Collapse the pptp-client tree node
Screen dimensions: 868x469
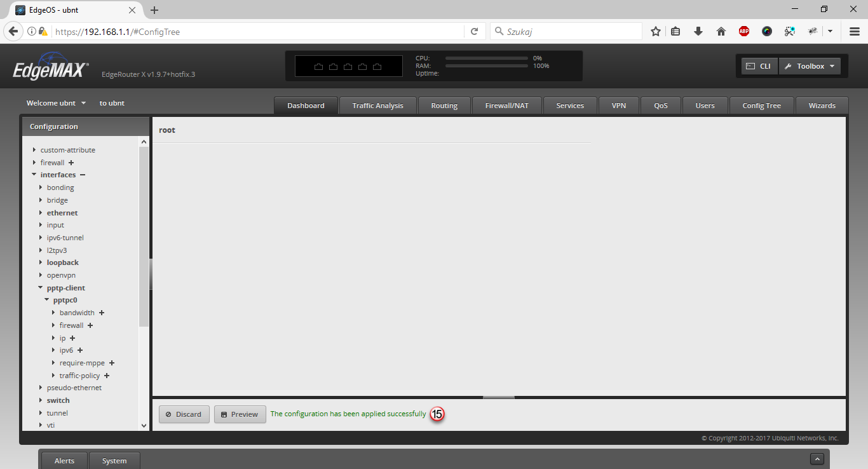click(x=41, y=288)
